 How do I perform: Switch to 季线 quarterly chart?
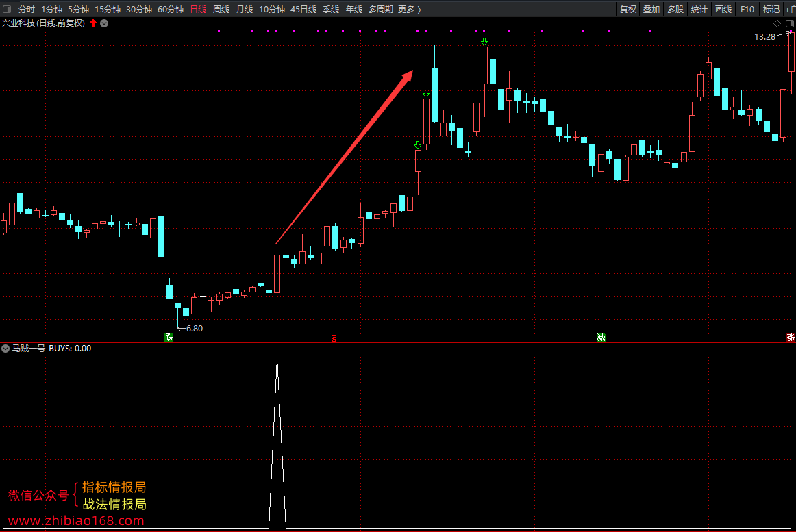click(331, 9)
